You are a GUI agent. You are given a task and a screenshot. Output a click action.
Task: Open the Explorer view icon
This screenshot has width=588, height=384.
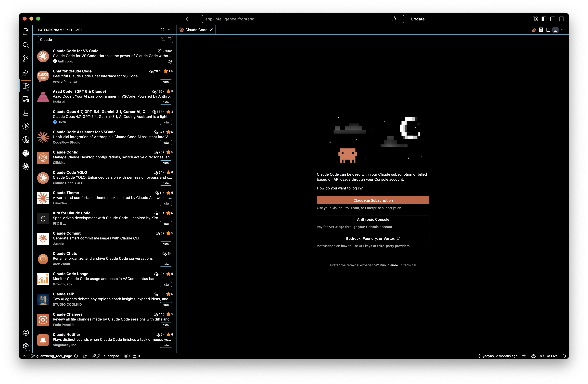(x=26, y=31)
